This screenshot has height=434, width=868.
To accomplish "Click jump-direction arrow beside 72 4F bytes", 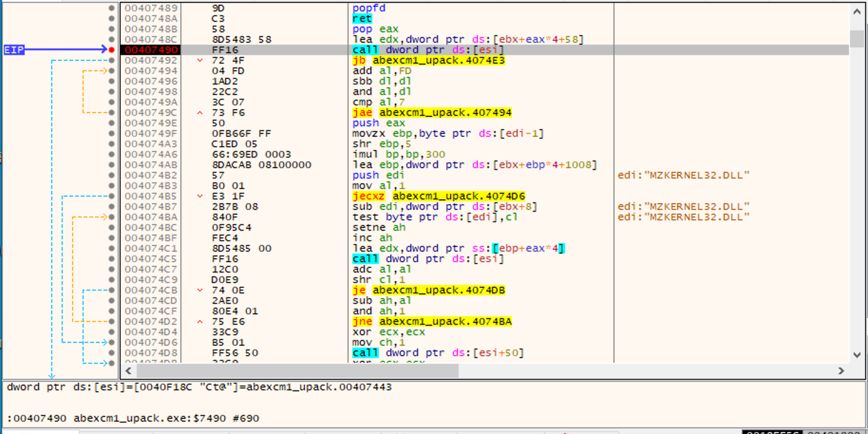I will coord(200,60).
